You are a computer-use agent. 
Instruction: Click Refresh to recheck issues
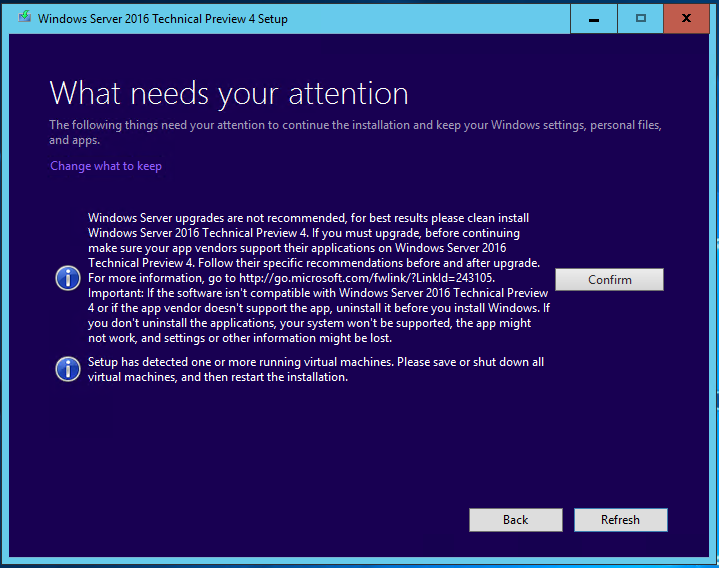[620, 519]
